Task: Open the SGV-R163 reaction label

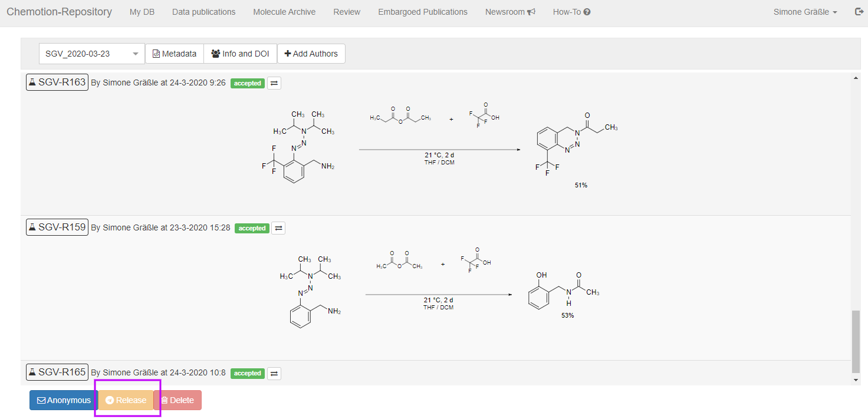Action: tap(57, 83)
